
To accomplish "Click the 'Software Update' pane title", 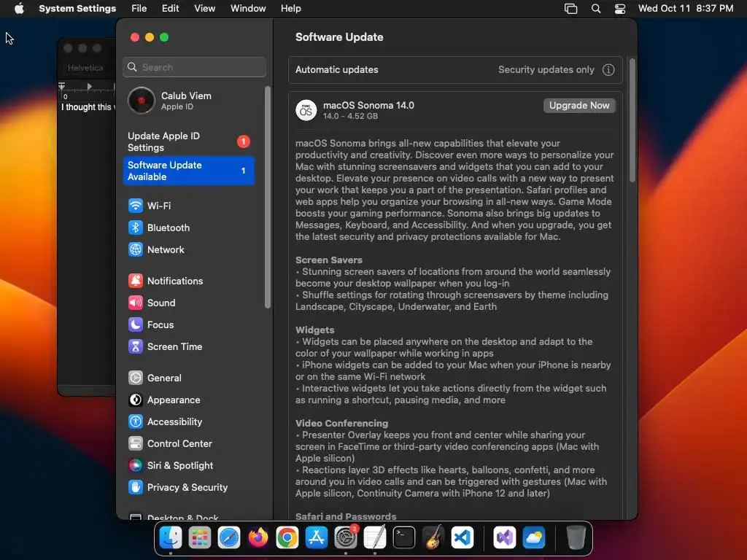I will [x=339, y=37].
